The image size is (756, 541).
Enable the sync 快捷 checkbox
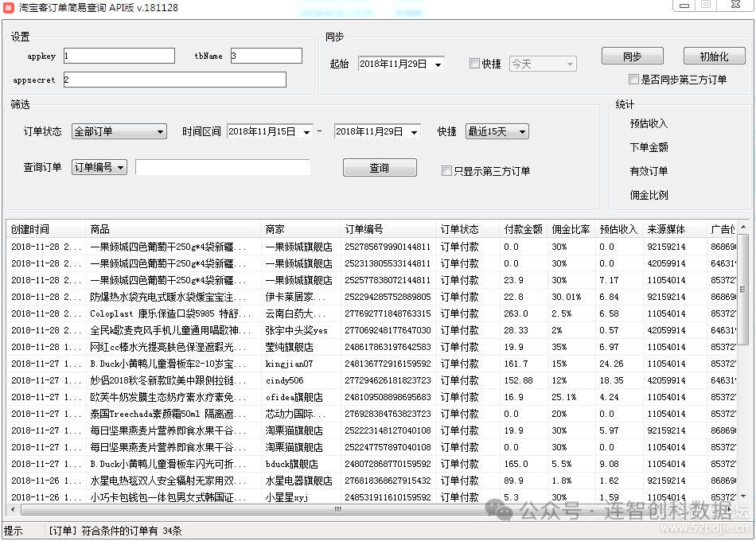(474, 63)
